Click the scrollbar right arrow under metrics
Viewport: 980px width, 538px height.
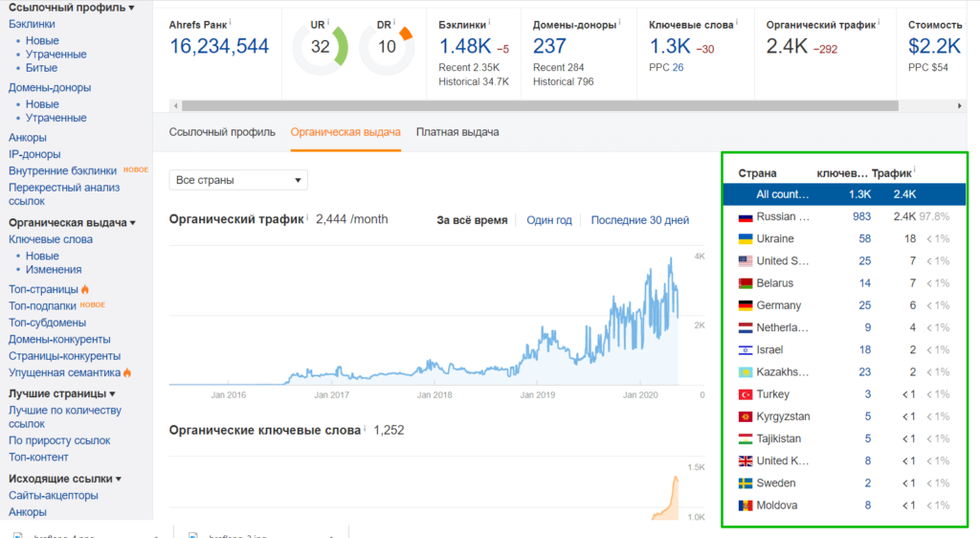[x=959, y=106]
